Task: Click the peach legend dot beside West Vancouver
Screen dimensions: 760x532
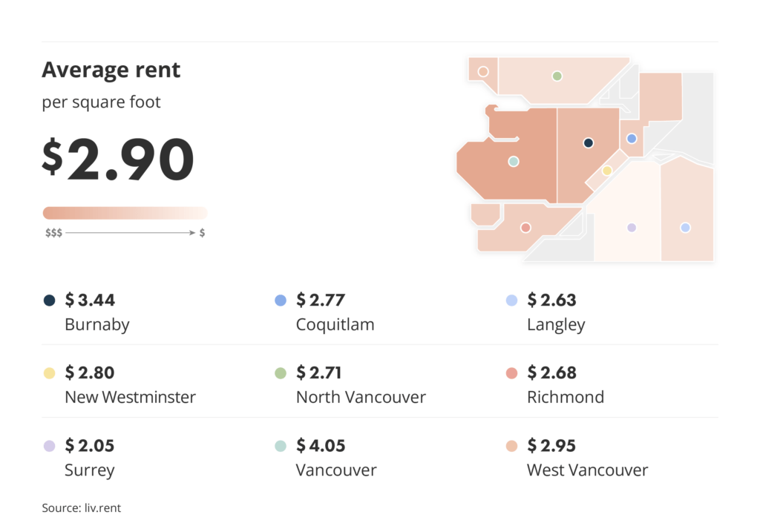Action: click(x=511, y=446)
